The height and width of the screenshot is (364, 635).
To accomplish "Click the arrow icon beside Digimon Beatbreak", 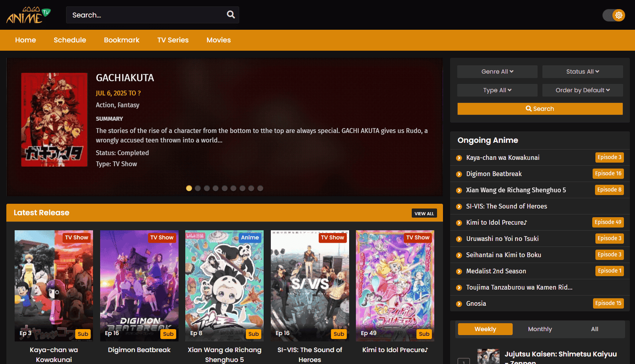I will pos(459,174).
